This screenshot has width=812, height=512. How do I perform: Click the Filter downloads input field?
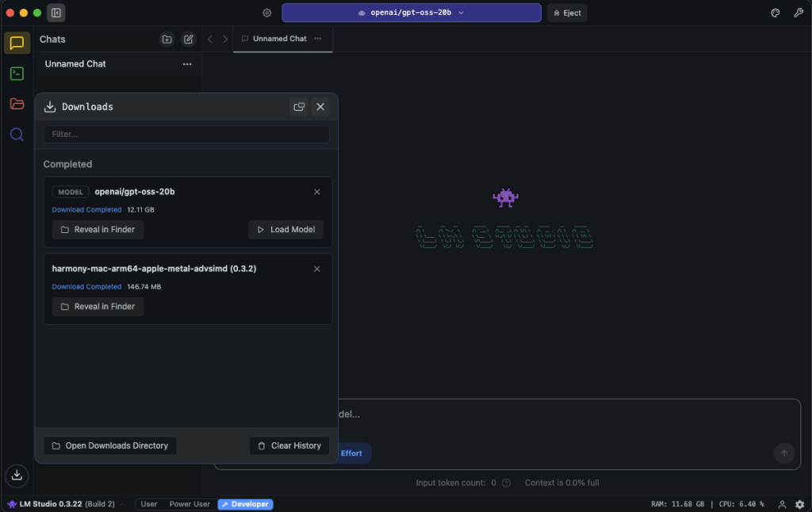point(186,135)
